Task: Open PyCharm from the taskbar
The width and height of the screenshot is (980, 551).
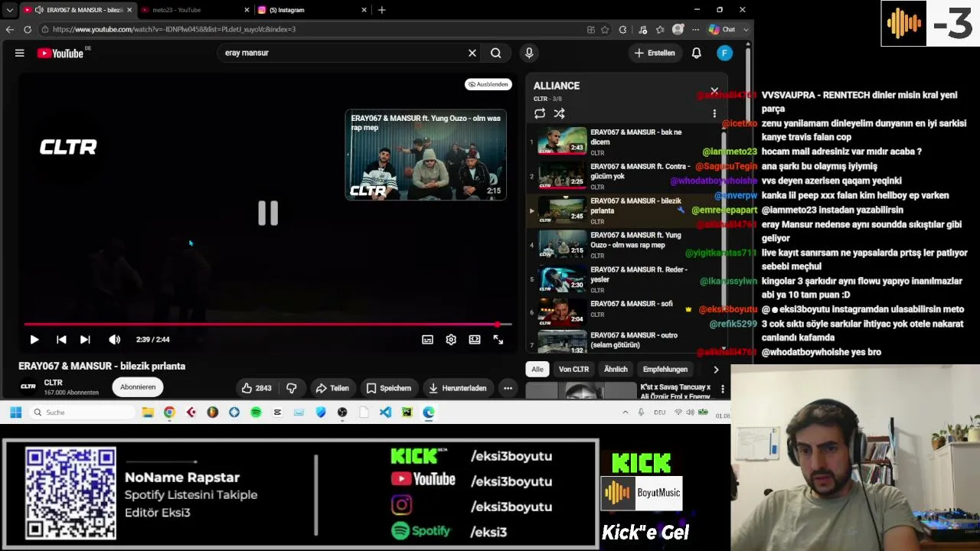Action: (407, 412)
